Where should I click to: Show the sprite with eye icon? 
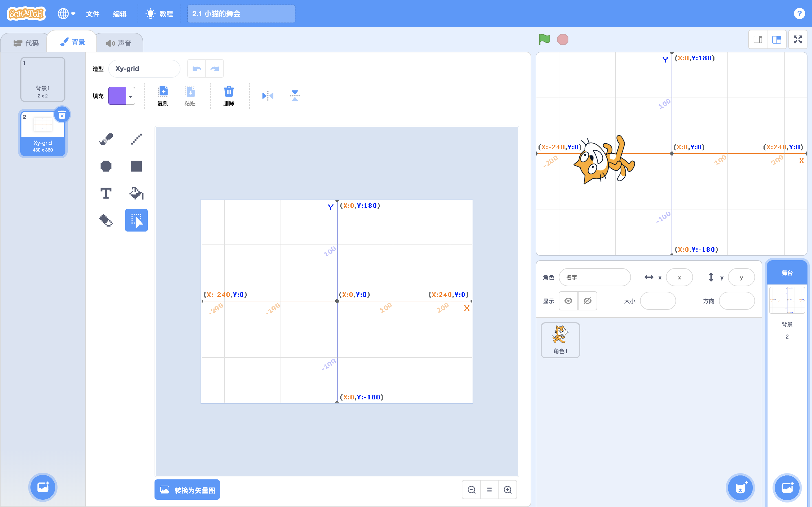568,301
